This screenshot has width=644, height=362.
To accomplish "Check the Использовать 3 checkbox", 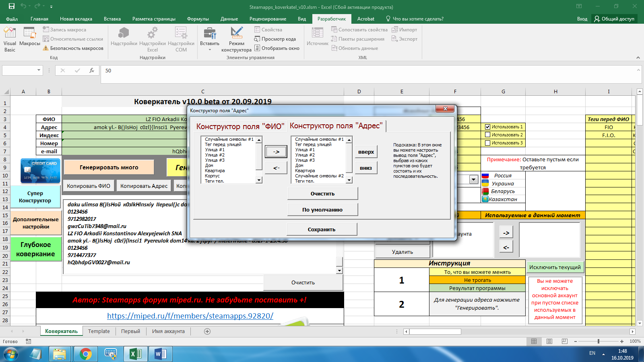I will point(488,143).
